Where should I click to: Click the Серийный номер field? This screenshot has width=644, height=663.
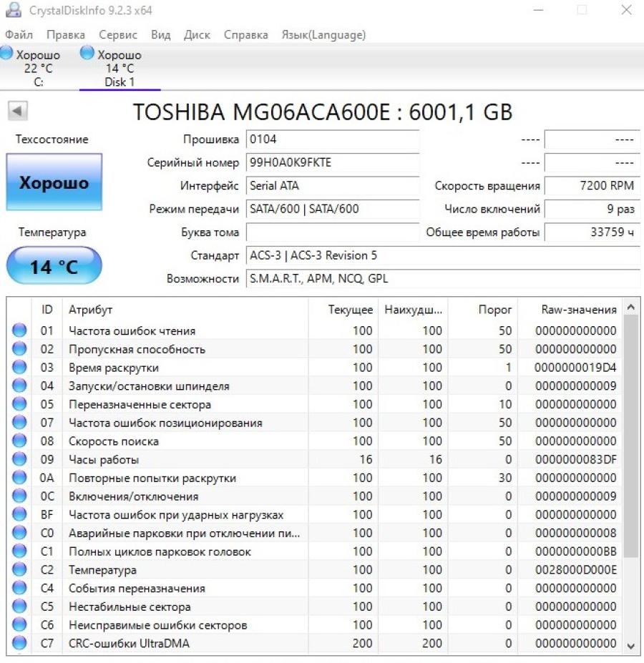click(329, 162)
